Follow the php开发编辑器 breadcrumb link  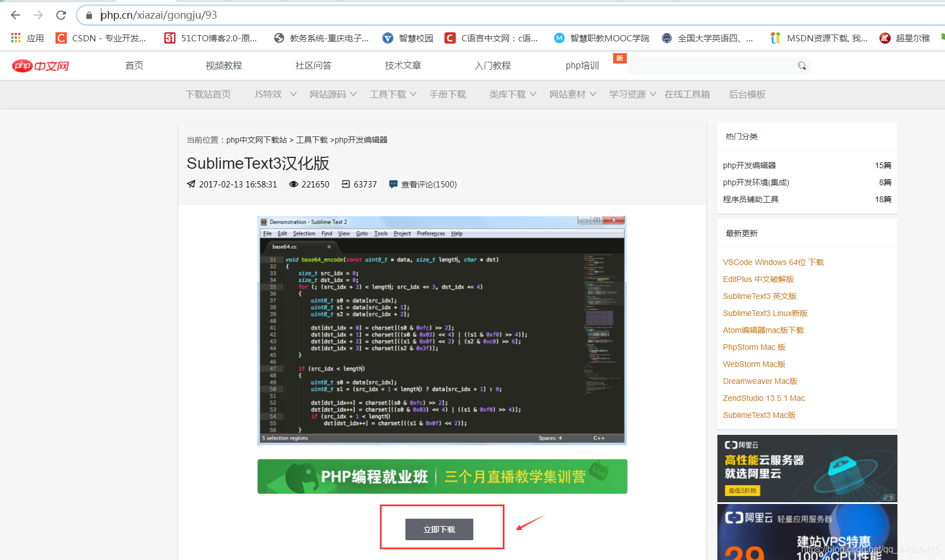point(361,140)
